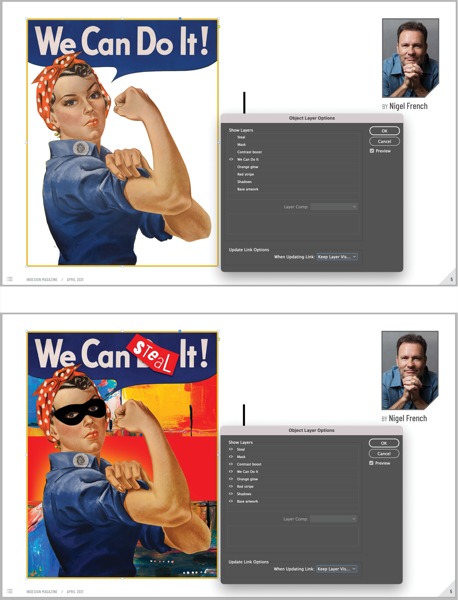Click the lower dialog's Object Layer Options title bar
Viewport: 458px width, 600px height.
(x=311, y=430)
